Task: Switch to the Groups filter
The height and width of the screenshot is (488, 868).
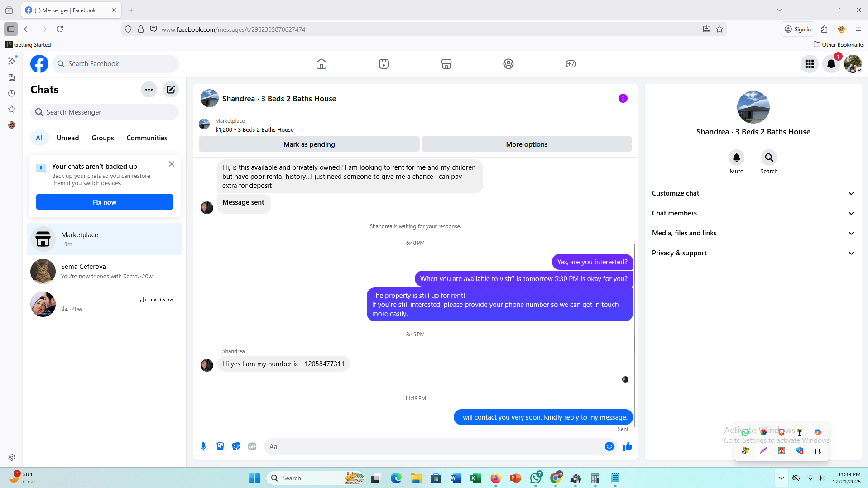Action: click(x=103, y=138)
